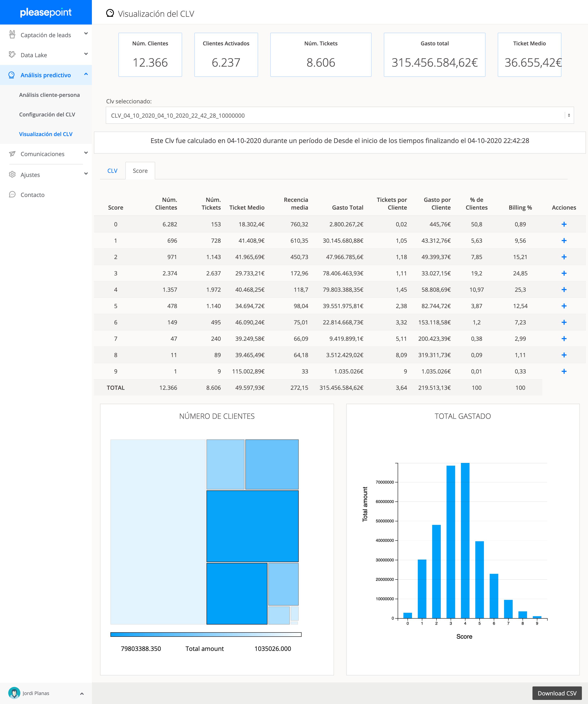588x704 pixels.
Task: Collapse the Análisis predictivo menu chevron
Action: click(86, 74)
